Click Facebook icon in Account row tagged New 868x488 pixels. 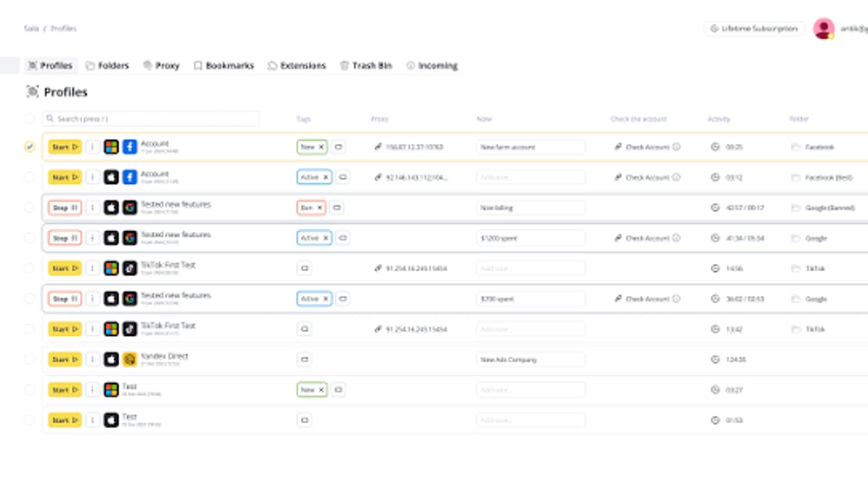coord(129,147)
